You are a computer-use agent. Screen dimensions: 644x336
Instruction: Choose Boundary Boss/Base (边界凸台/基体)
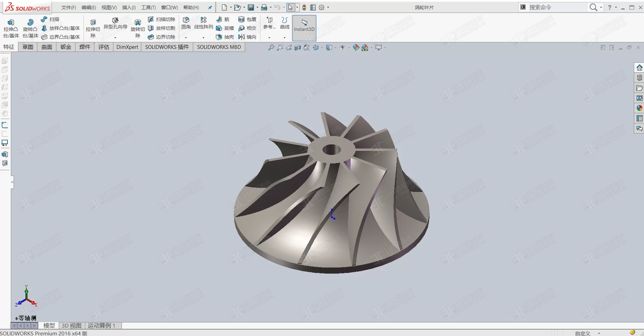60,37
